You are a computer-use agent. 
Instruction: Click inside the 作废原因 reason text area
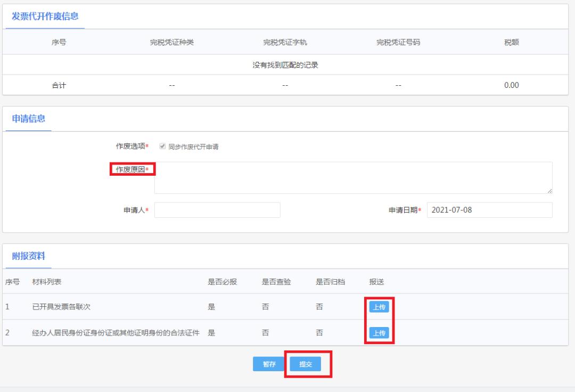tap(351, 176)
